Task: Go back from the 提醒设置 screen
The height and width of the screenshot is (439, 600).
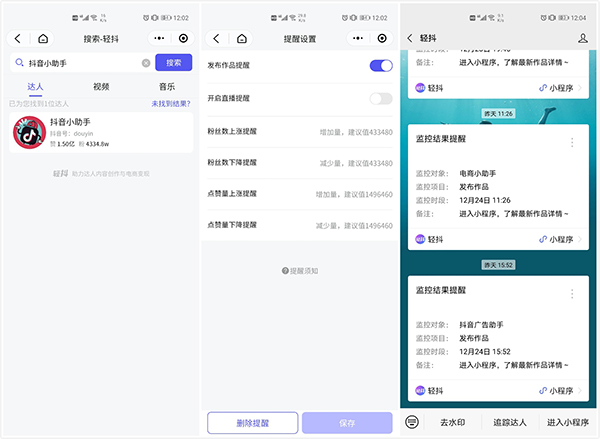Action: click(x=217, y=38)
